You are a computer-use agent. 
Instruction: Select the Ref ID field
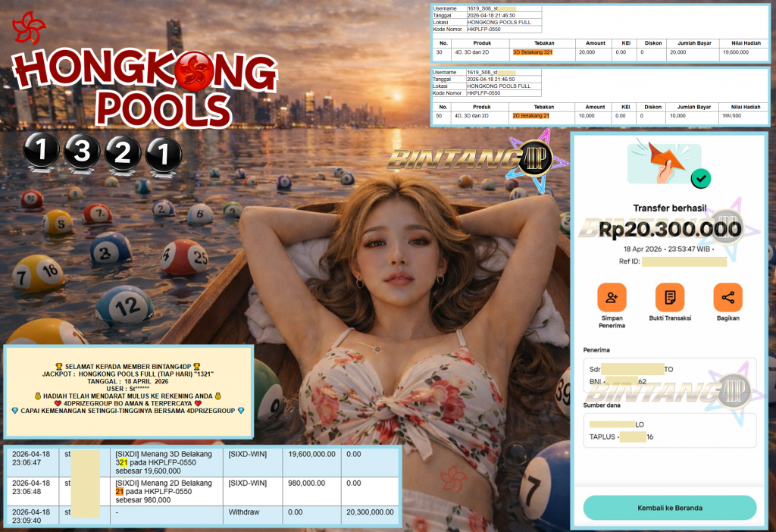684,261
